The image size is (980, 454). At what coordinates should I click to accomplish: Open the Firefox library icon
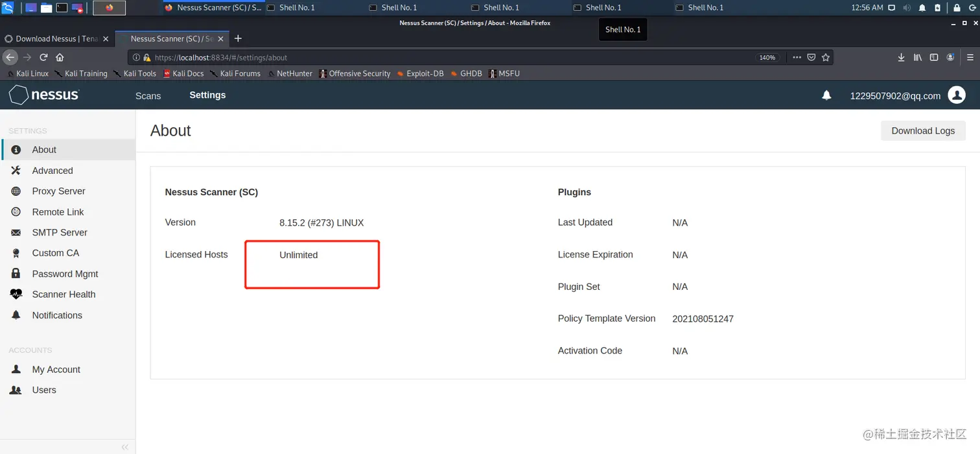[918, 57]
